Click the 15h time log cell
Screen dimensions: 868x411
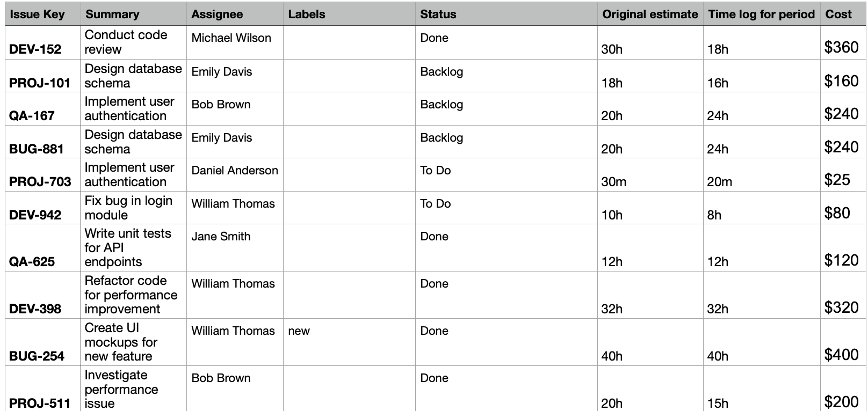tap(718, 403)
